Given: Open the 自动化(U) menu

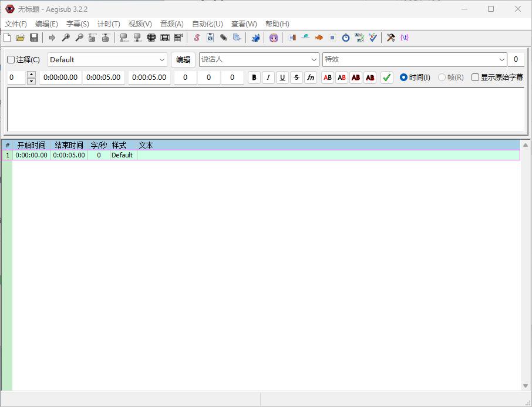Looking at the screenshot, I should point(207,24).
